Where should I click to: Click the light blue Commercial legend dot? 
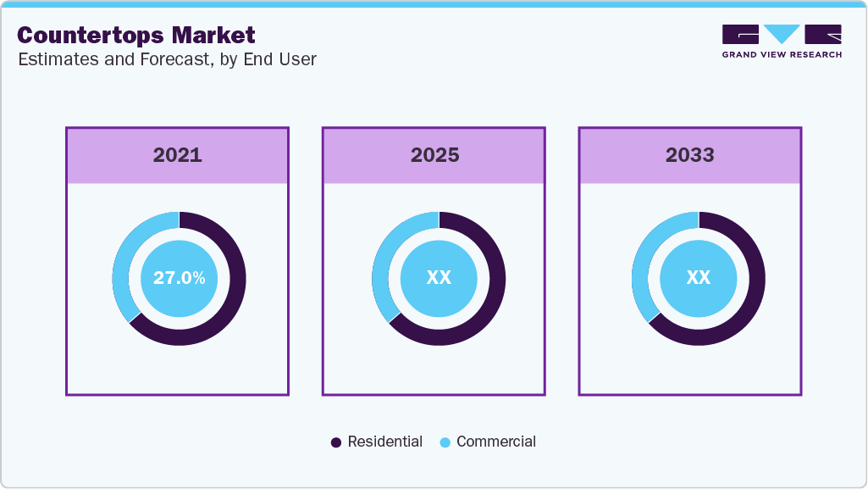pos(445,442)
